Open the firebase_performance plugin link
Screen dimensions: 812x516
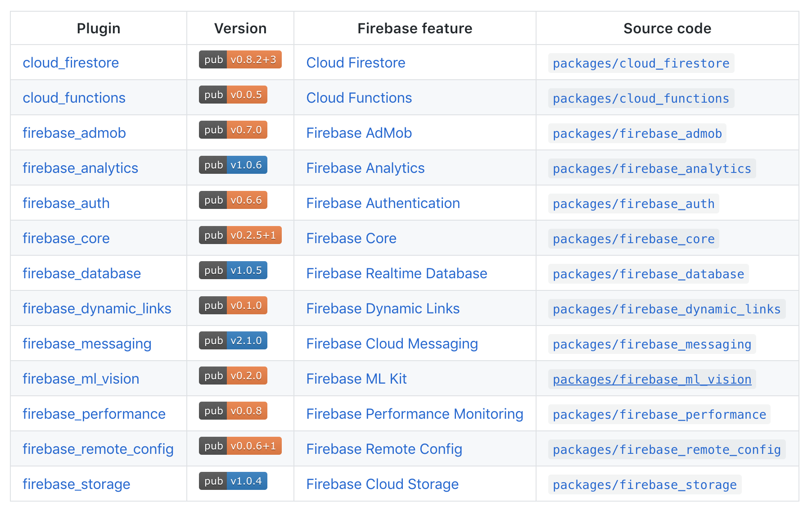[94, 414]
